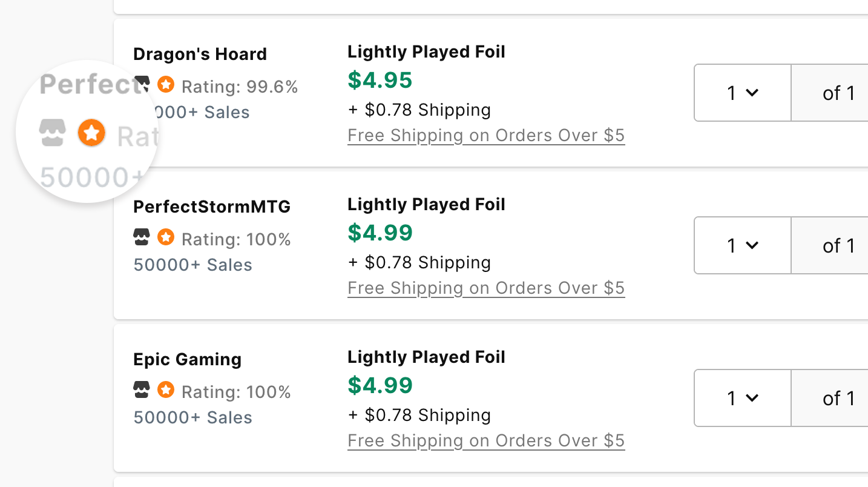868x487 pixels.
Task: Click PerfectStormMTG's gold star seller badge
Action: (166, 237)
